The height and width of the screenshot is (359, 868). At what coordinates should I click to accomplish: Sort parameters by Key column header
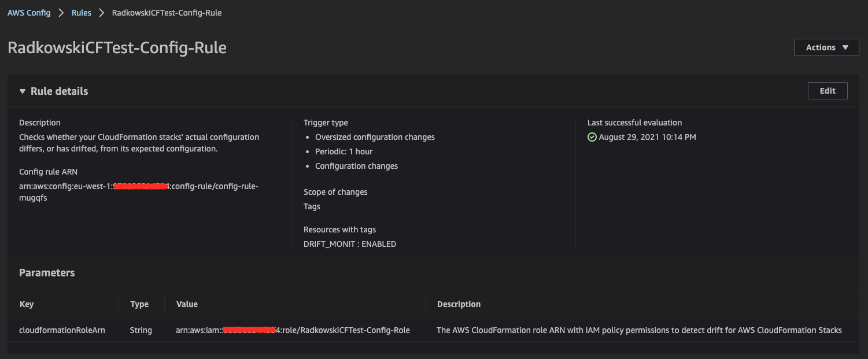coord(27,304)
